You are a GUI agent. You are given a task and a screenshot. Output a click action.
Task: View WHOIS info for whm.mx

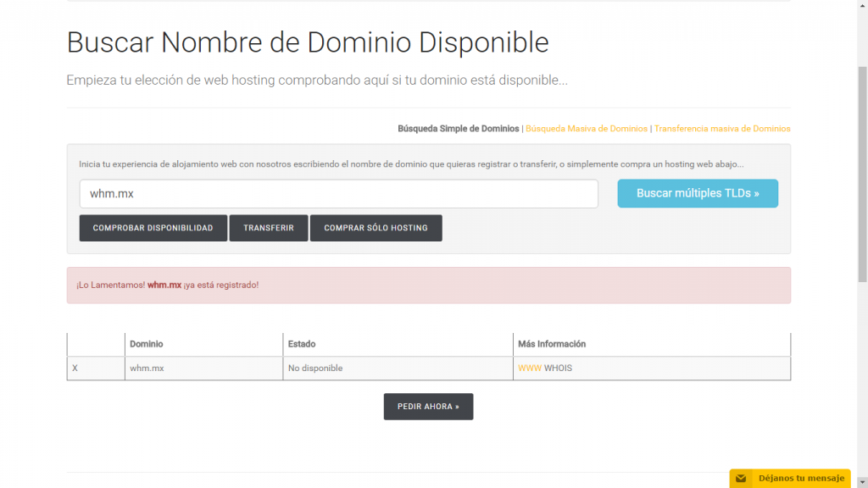click(558, 369)
